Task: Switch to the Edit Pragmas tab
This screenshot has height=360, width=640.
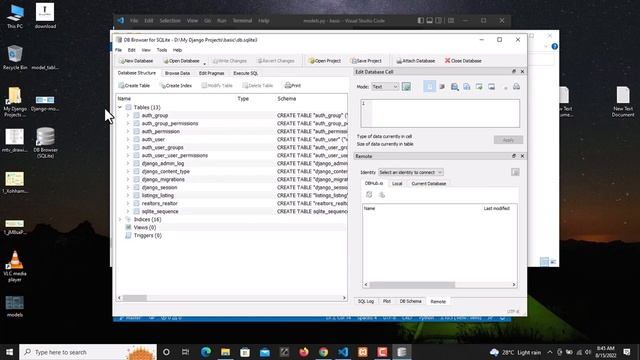Action: tap(211, 73)
